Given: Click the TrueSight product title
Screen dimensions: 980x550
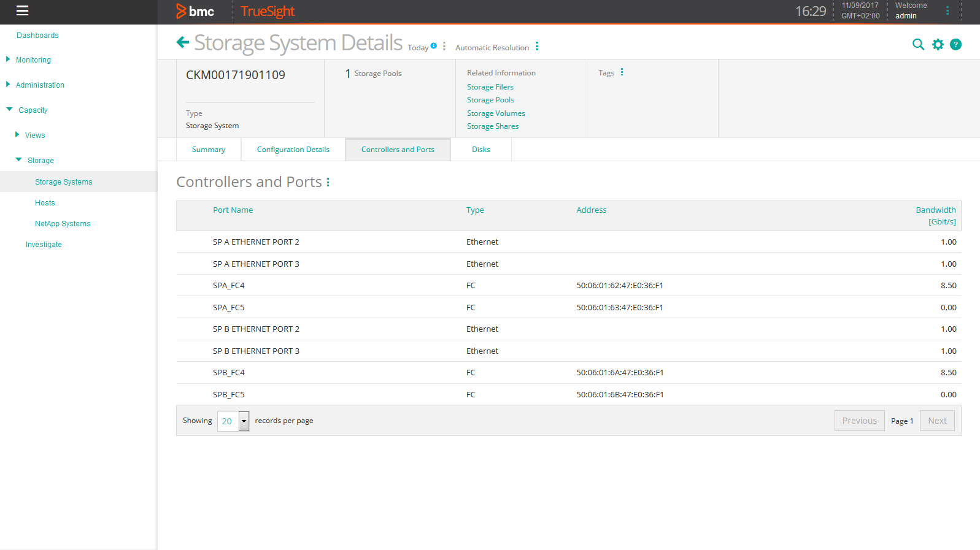Looking at the screenshot, I should click(268, 11).
